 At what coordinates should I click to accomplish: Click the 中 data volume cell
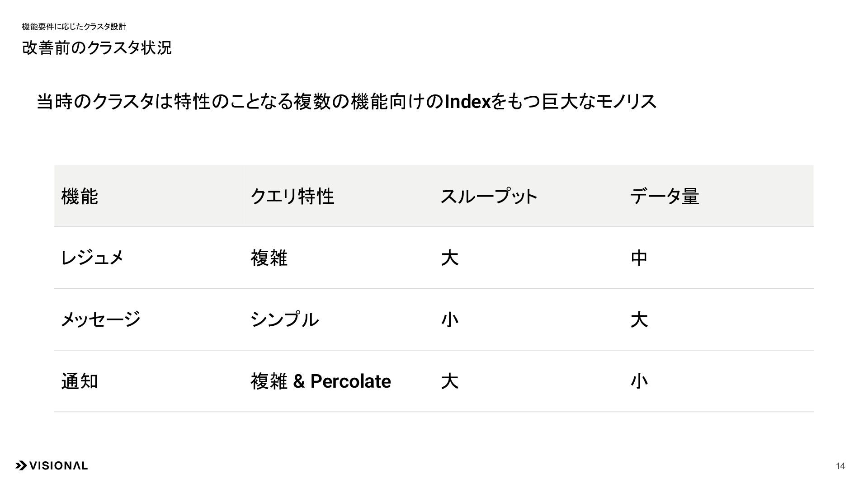639,258
